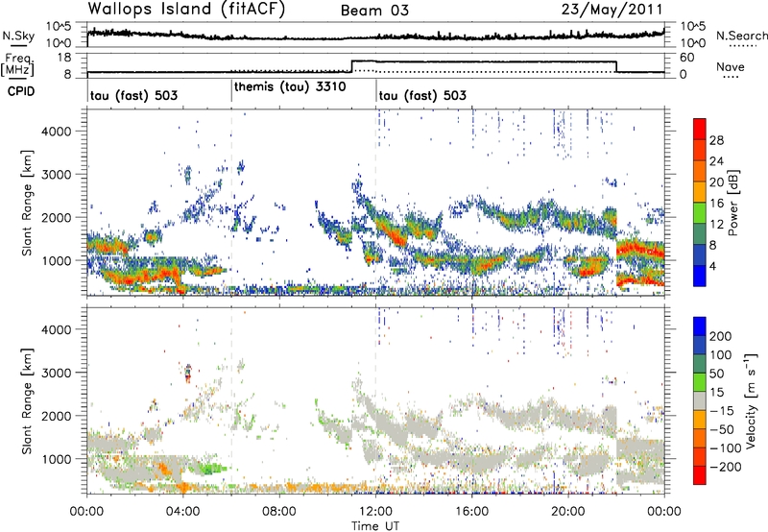Click the "08:00" time tick label
The image size is (768, 532).
pos(279,512)
